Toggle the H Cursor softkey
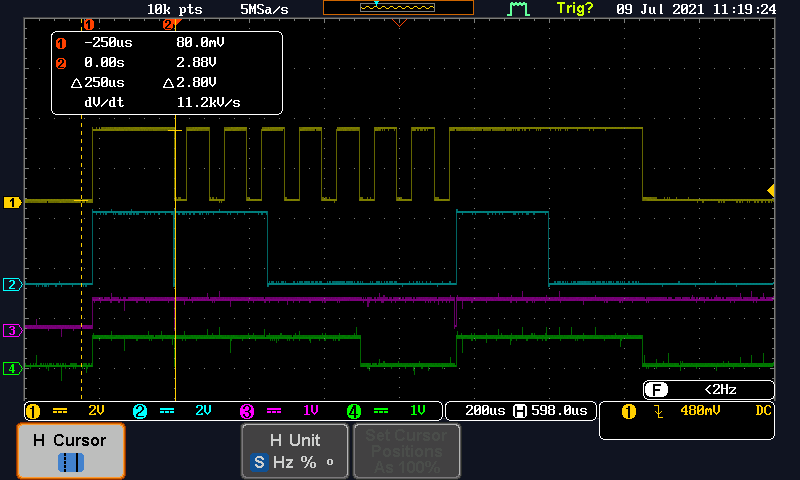 pyautogui.click(x=71, y=451)
